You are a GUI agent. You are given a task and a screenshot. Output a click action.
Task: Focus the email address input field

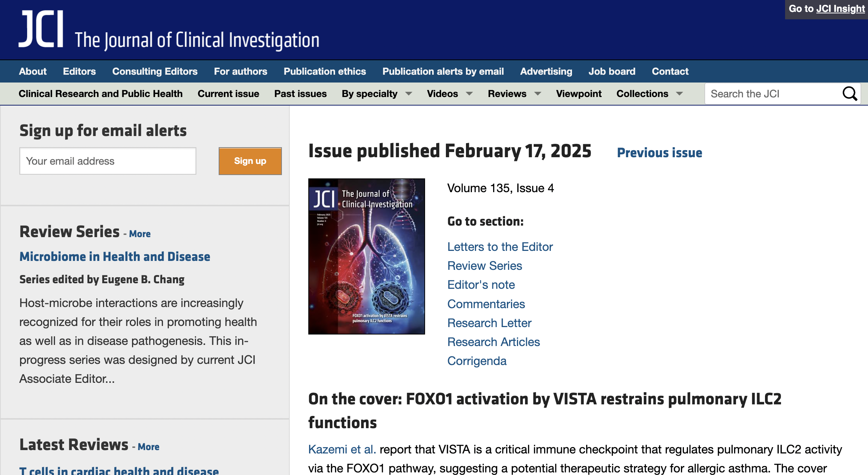coord(108,161)
